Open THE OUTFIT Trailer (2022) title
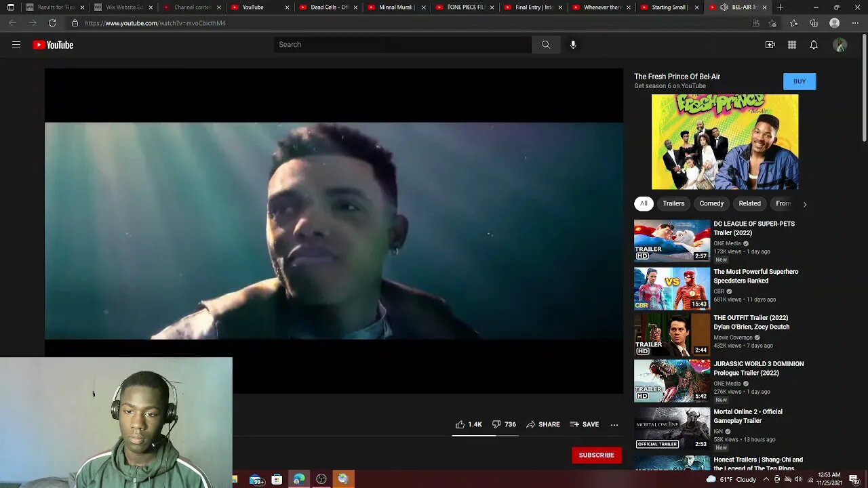 (751, 322)
